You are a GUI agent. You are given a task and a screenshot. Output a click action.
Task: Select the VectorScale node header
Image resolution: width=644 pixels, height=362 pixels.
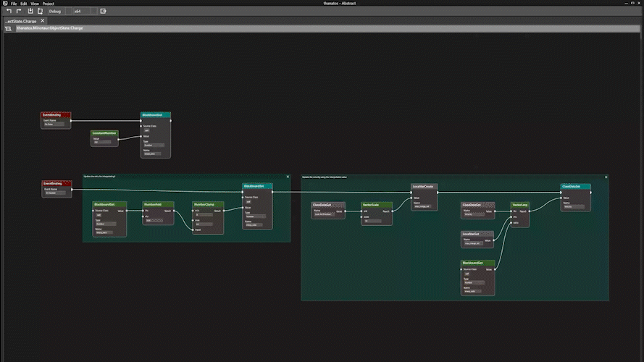tap(377, 205)
